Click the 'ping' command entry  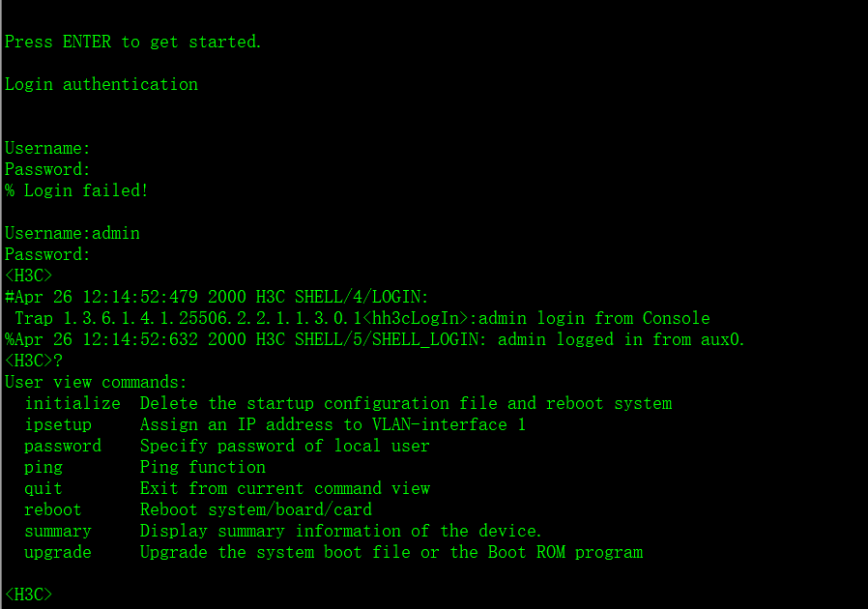[x=43, y=467]
